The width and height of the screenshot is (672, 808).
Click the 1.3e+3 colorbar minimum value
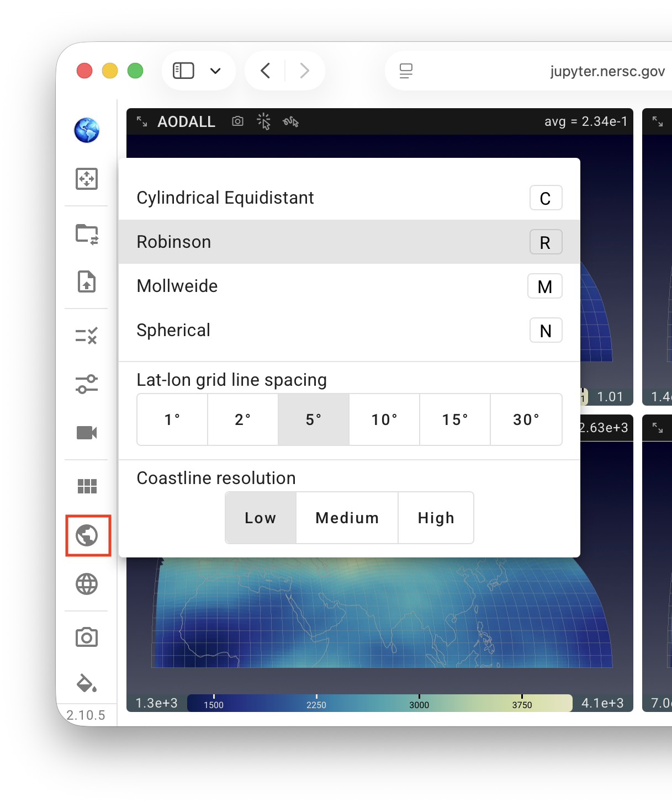(157, 703)
